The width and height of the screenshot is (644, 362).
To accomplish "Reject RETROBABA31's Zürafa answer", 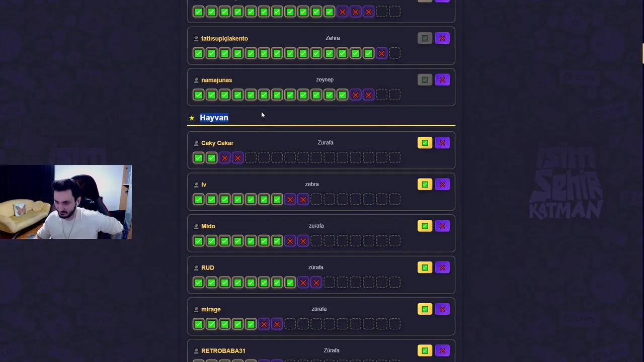I will tap(442, 351).
